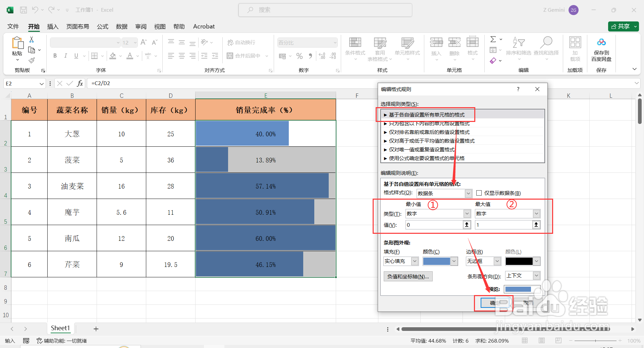644x348 pixels.
Task: Increase font size with larger A icon
Action: tap(144, 42)
